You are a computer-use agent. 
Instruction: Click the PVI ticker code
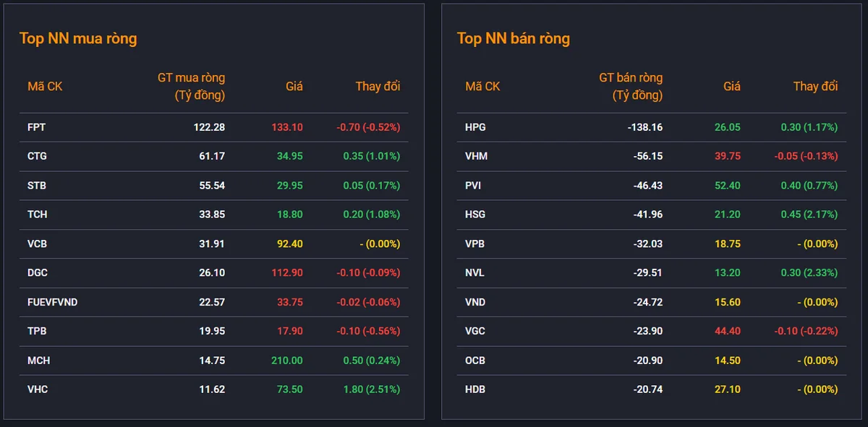[473, 186]
